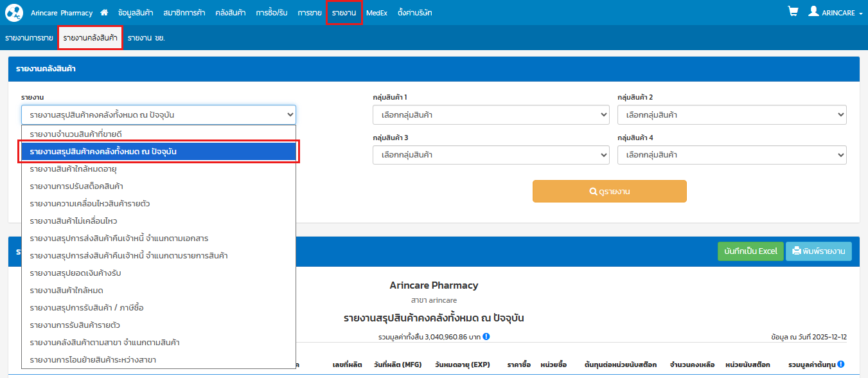Export report with บันทึกเป็น Excel button
The image size is (868, 378).
[750, 251]
